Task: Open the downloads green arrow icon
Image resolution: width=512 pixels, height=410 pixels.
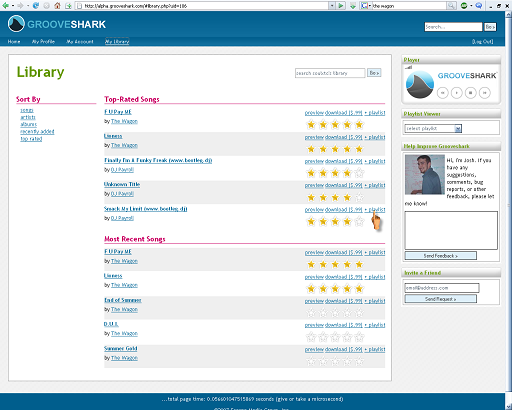Action: point(353,6)
